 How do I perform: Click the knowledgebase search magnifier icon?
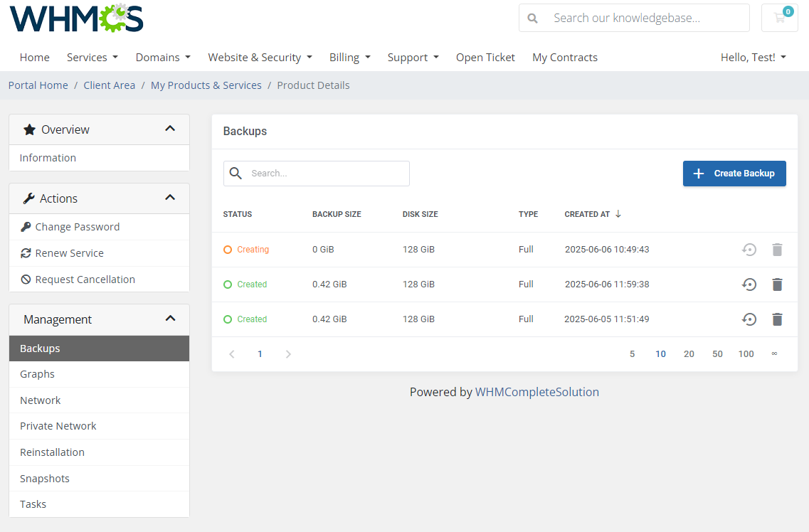(533, 18)
